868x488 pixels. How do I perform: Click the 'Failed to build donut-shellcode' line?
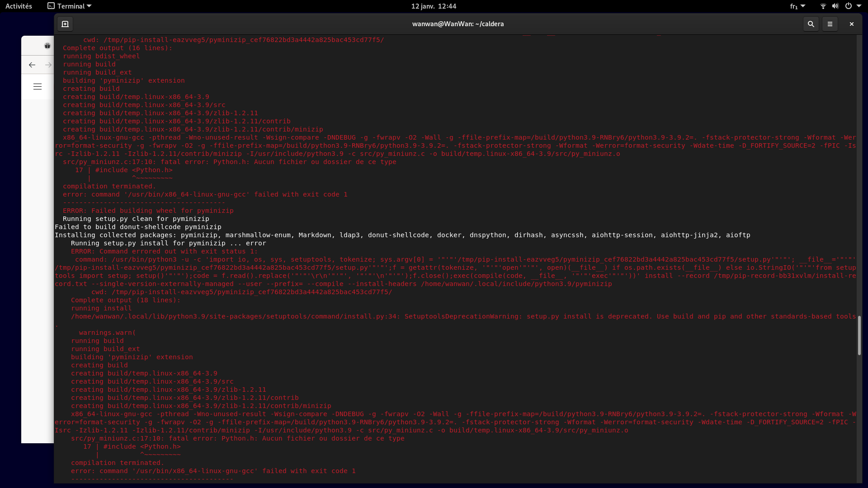coord(138,227)
